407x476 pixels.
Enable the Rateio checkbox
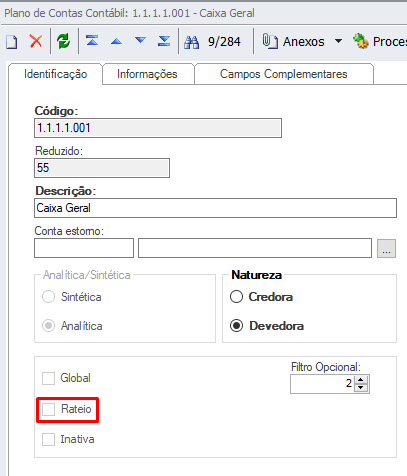click(48, 409)
